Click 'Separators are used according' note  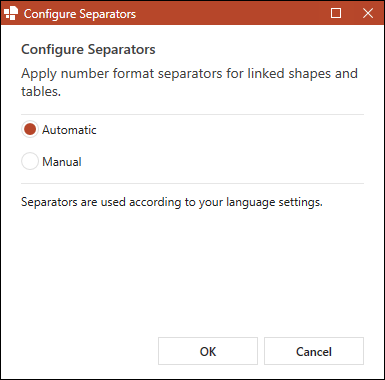[x=172, y=202]
